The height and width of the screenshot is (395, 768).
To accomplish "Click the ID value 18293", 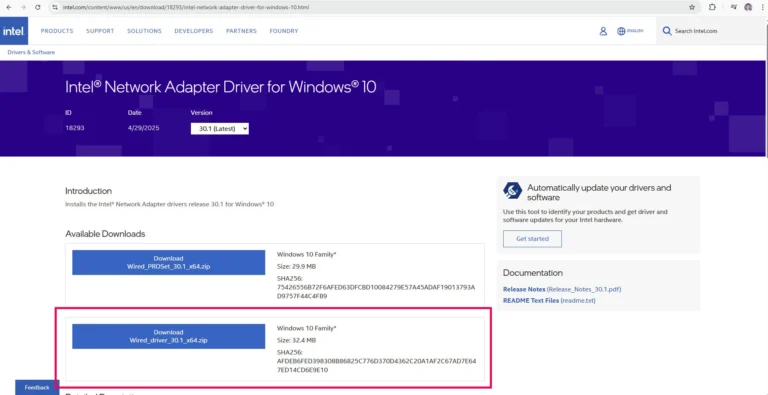I will click(75, 128).
